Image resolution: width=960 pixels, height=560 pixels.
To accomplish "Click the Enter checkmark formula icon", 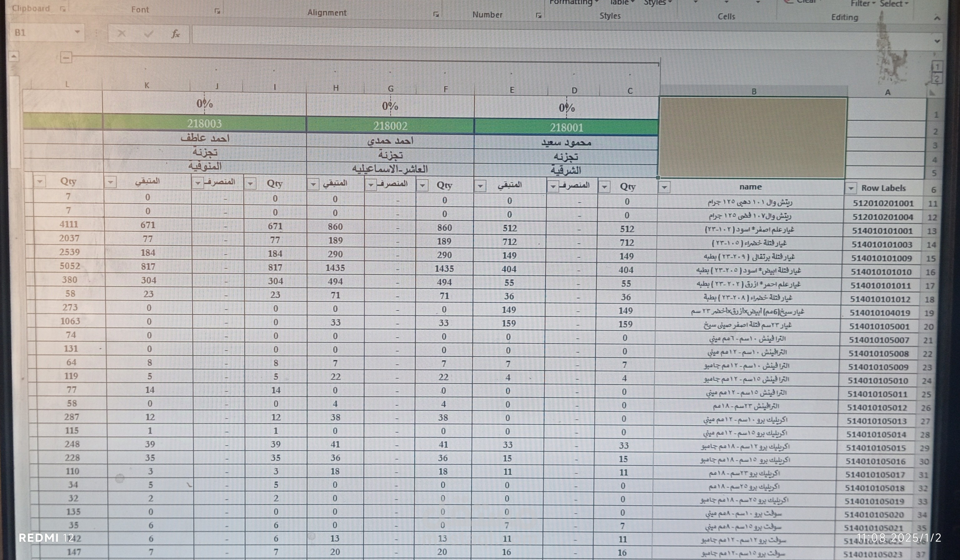I will [148, 34].
